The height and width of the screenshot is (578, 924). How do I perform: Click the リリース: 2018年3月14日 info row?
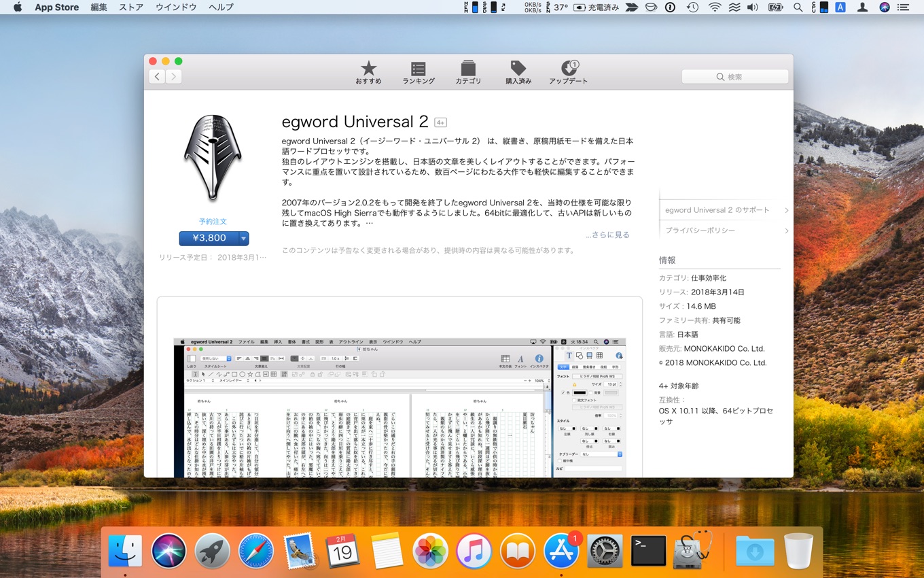[x=702, y=292]
